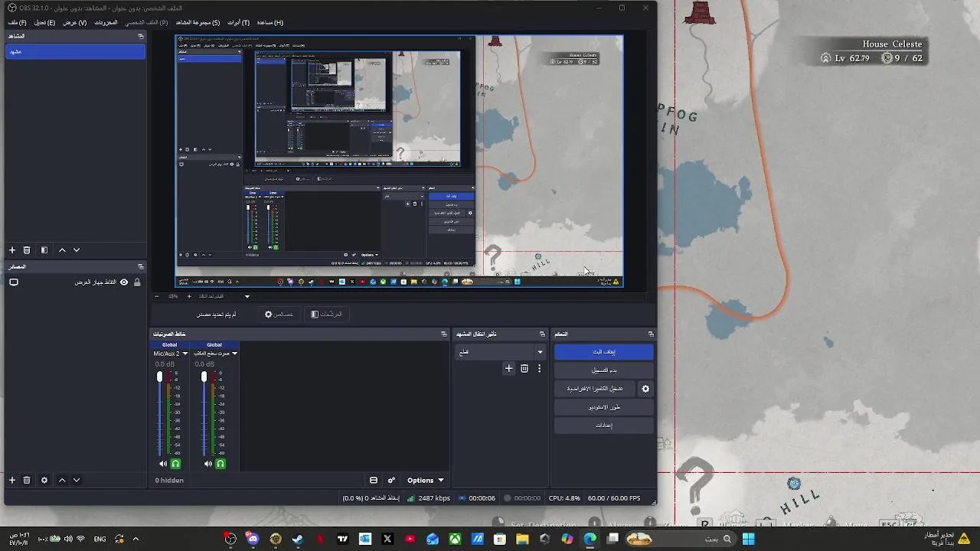
Task: Adjust the Mic/Aux 2 volume fader
Action: [x=160, y=377]
